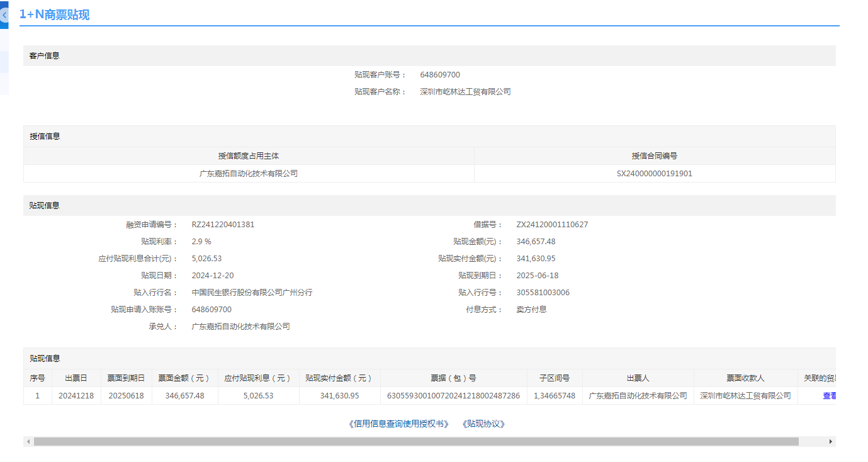
Task: Open the 《信用信息查询使用授权书》 link
Action: click(x=398, y=424)
